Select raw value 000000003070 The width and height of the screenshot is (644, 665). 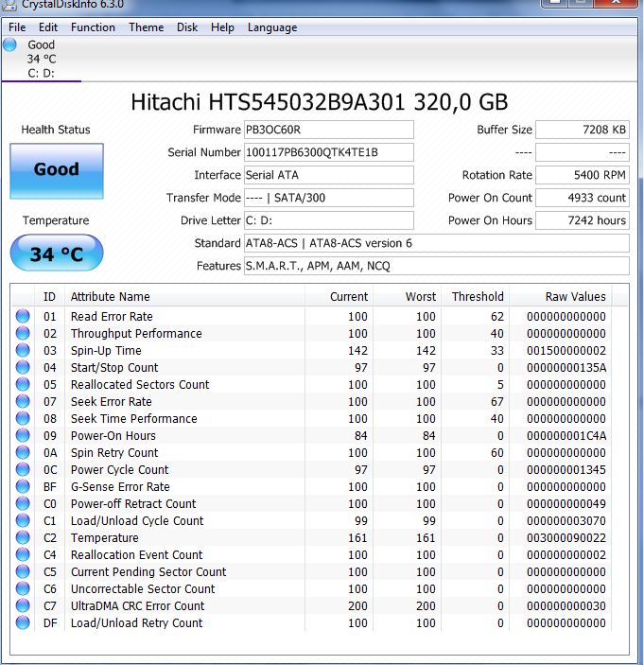[x=566, y=521]
